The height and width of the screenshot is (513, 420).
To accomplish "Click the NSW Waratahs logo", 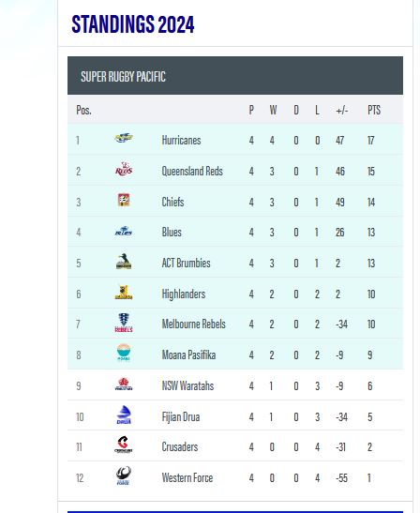I will point(124,384).
